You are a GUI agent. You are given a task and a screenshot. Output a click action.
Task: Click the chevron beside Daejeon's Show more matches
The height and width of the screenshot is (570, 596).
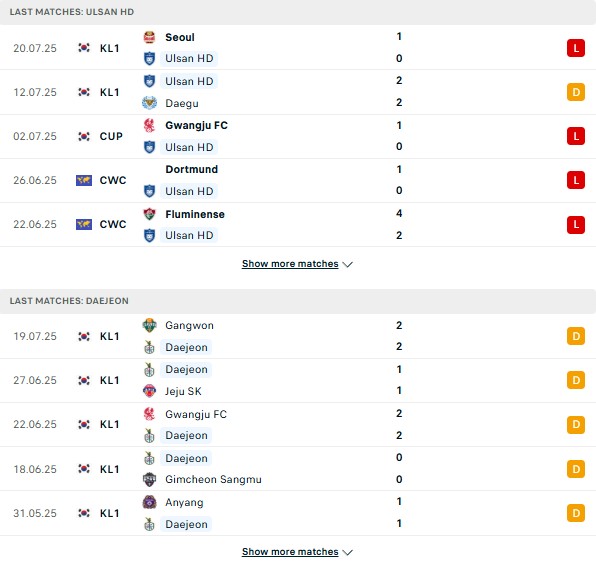tap(347, 553)
